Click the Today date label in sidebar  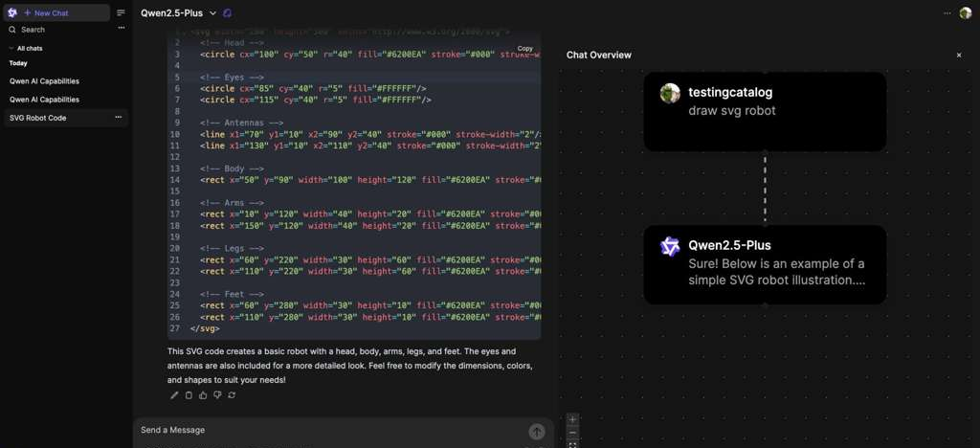pyautogui.click(x=18, y=63)
